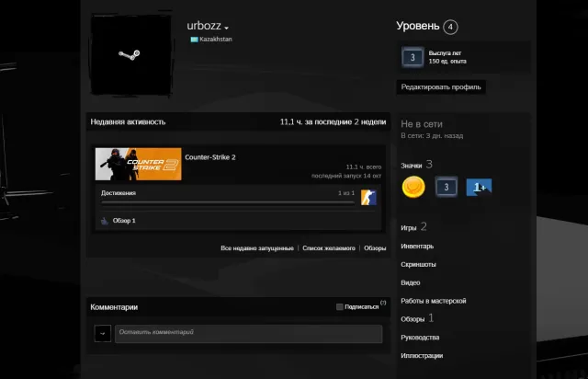This screenshot has height=379, width=588.
Task: Open the Видео videos page
Action: coord(411,282)
